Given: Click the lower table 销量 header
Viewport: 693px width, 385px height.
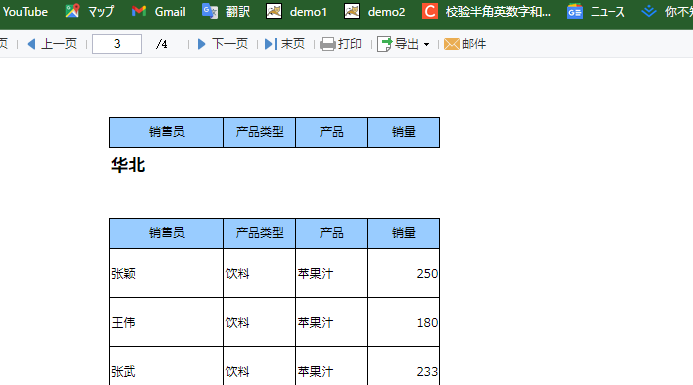Looking at the screenshot, I should point(404,233).
